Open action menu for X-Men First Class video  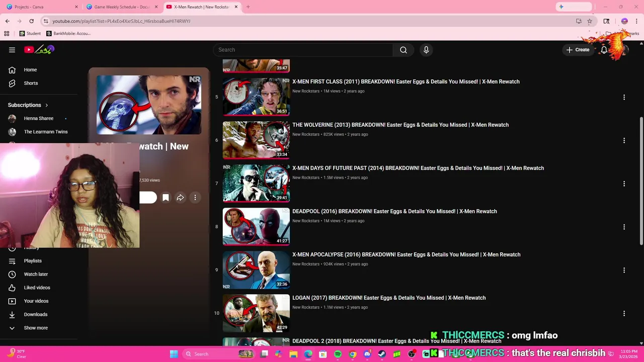(x=624, y=97)
